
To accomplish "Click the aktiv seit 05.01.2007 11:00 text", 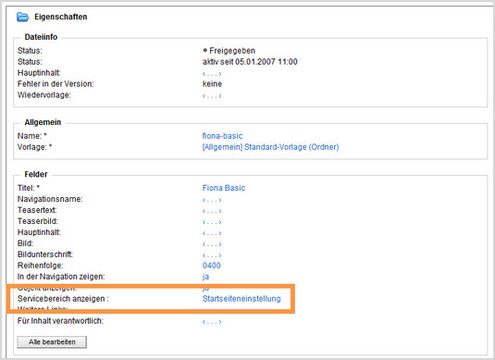I will (x=250, y=62).
